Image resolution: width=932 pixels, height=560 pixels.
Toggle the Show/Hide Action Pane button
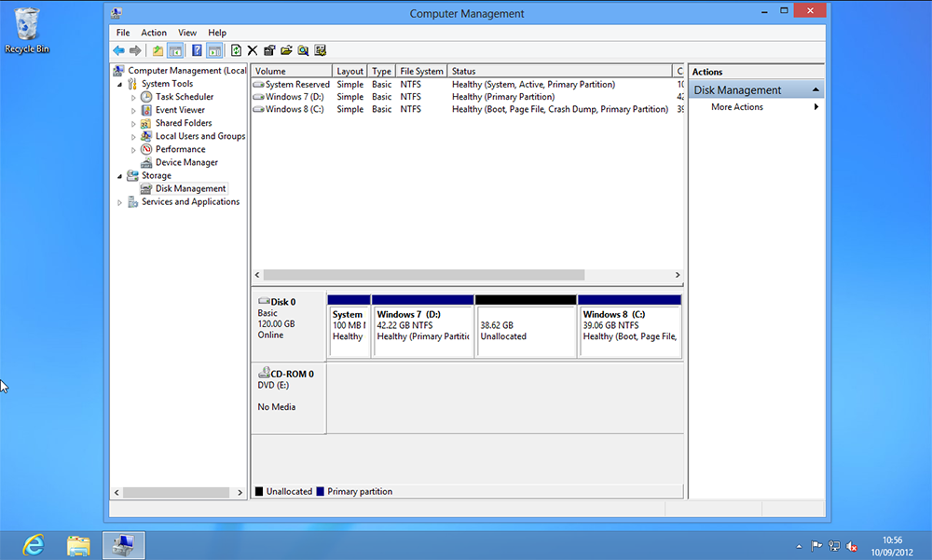tap(214, 50)
